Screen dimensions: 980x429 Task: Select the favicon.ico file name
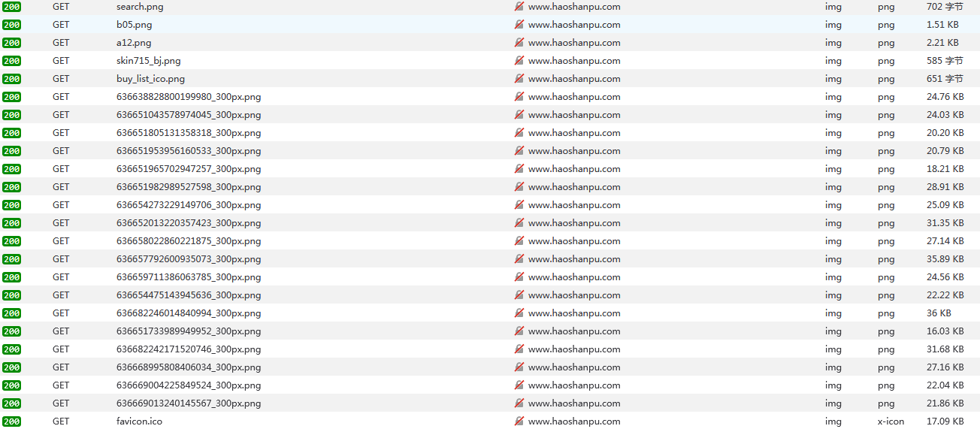(x=139, y=421)
